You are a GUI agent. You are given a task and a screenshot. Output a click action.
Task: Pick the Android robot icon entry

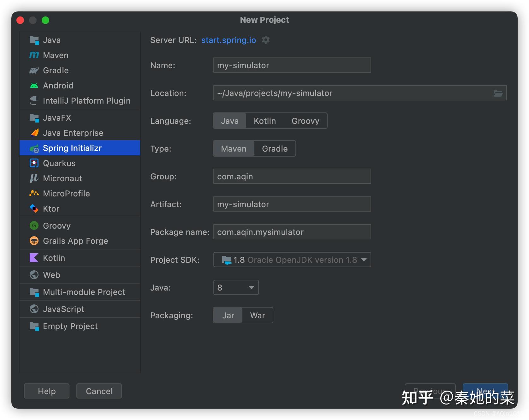(x=34, y=86)
